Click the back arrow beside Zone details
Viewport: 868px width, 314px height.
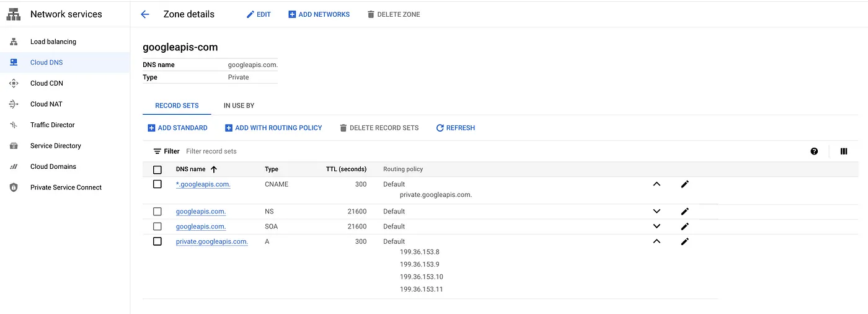click(145, 14)
